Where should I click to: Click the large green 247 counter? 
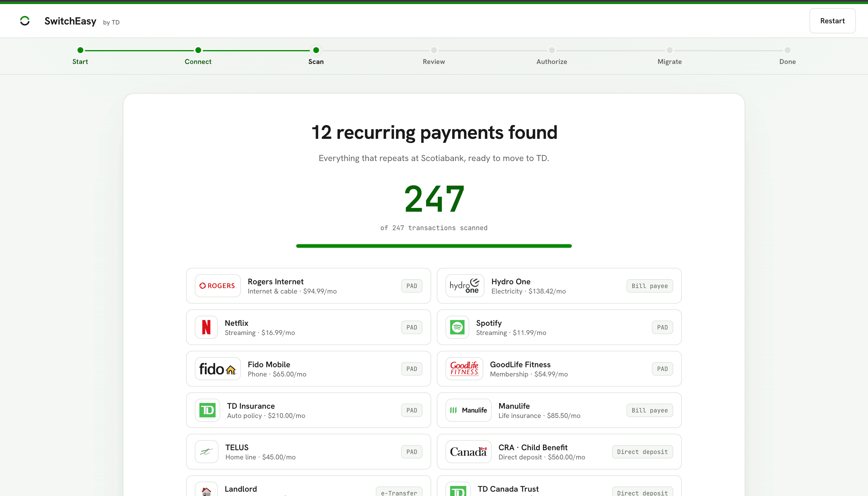tap(434, 199)
